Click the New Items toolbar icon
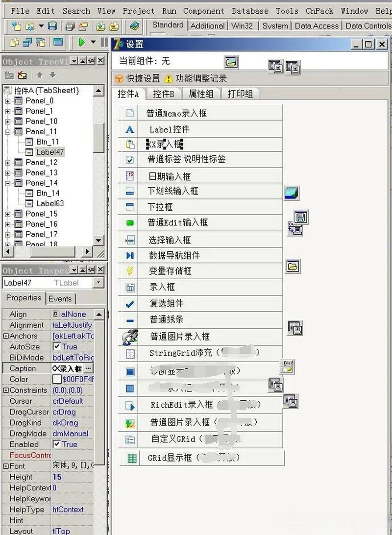 (16, 26)
